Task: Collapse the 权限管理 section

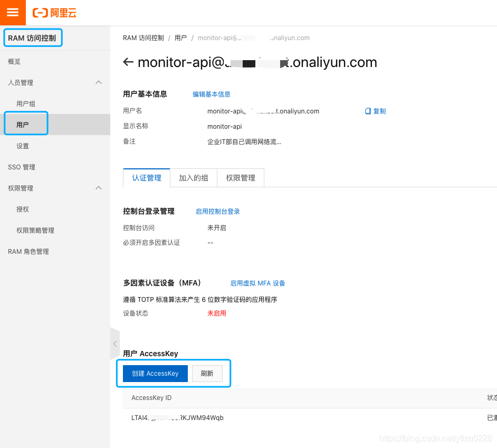Action: [99, 188]
